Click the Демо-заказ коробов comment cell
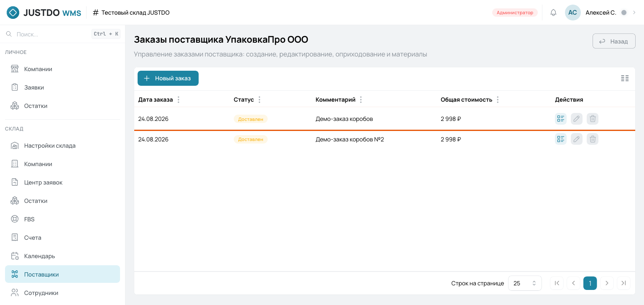The image size is (644, 305). [344, 119]
